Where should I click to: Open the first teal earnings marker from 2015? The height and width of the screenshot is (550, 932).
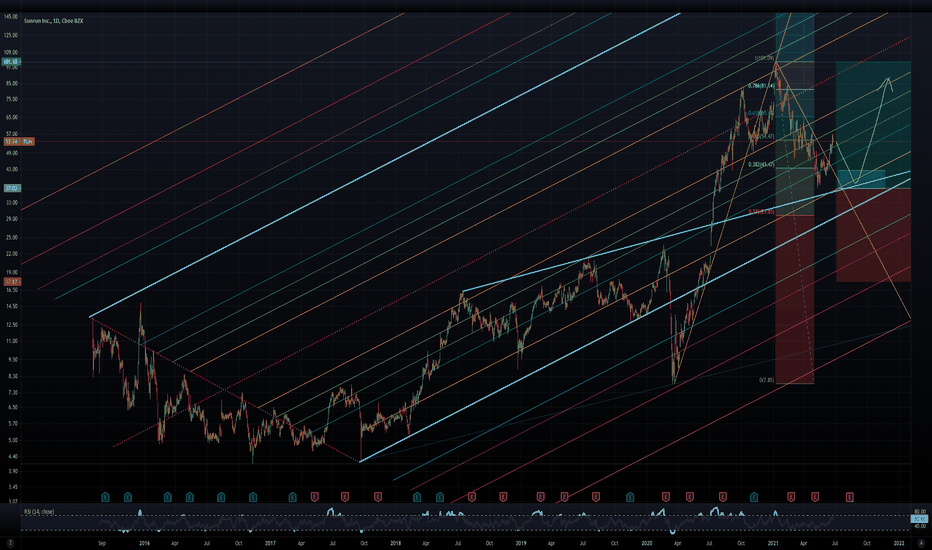pos(105,496)
